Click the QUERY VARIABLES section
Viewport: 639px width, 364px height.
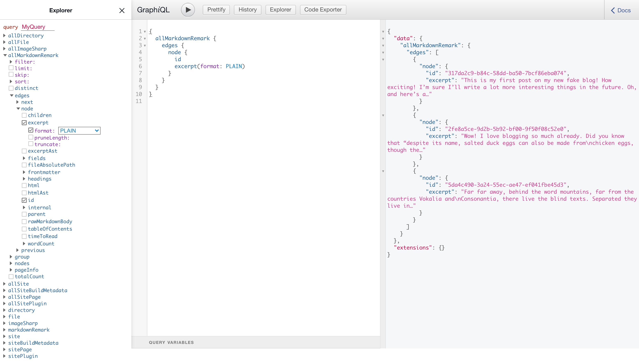point(171,342)
